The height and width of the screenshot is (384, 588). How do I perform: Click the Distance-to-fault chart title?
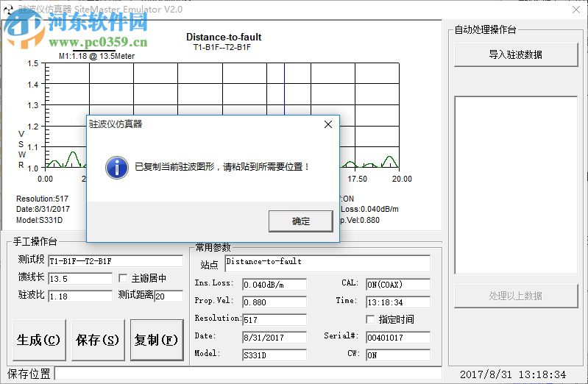click(x=224, y=37)
